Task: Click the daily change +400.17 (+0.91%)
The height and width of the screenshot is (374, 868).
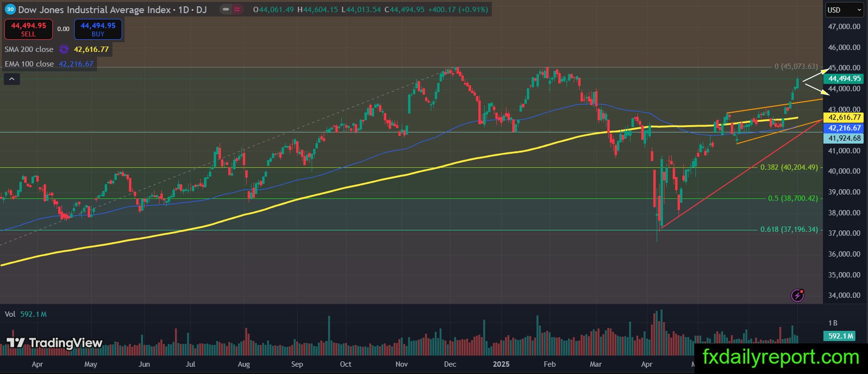Action: 458,10
